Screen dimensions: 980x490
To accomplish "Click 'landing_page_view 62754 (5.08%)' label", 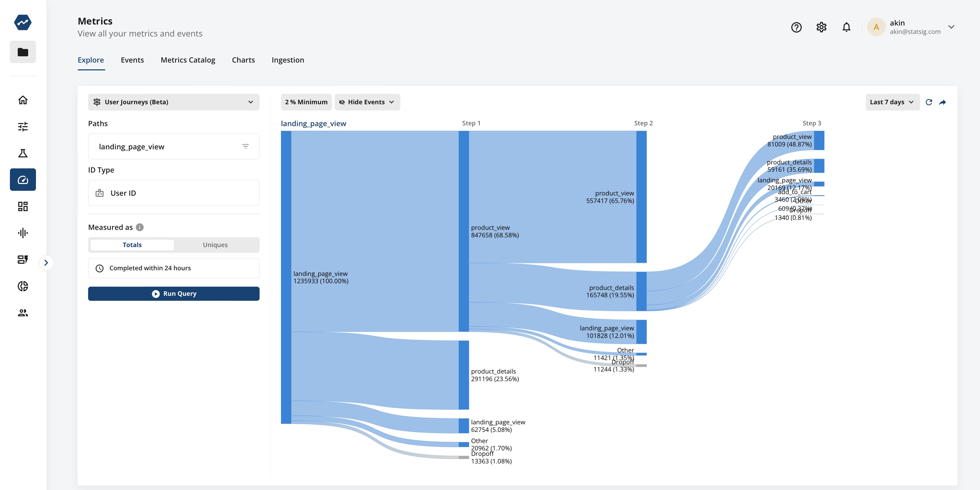I will click(x=498, y=426).
